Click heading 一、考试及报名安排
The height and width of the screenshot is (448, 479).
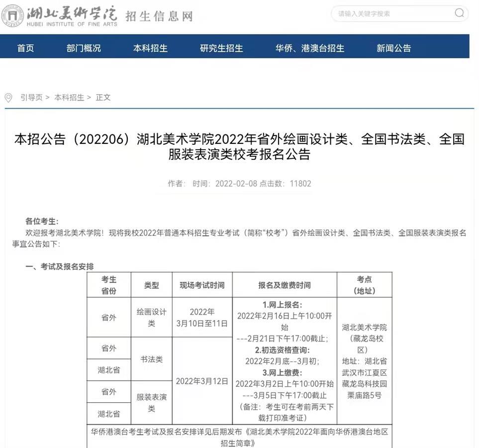pyautogui.click(x=60, y=266)
